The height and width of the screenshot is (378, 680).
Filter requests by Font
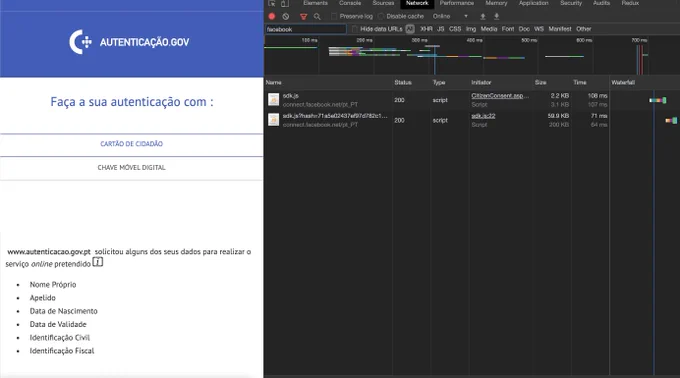pos(508,29)
